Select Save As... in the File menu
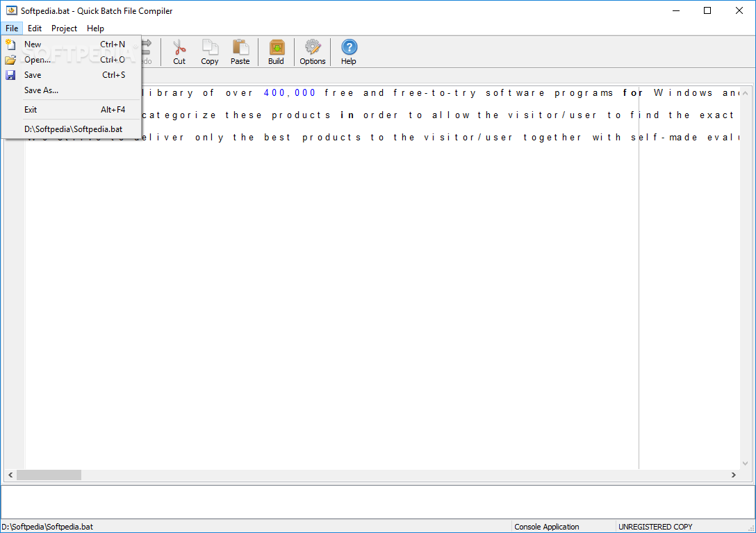Screen dimensions: 756x533 point(72,90)
